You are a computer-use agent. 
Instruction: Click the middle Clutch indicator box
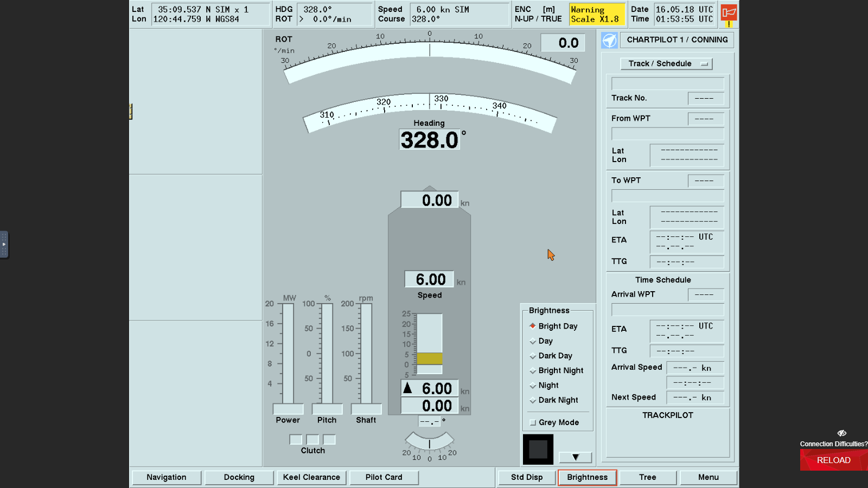(x=312, y=439)
